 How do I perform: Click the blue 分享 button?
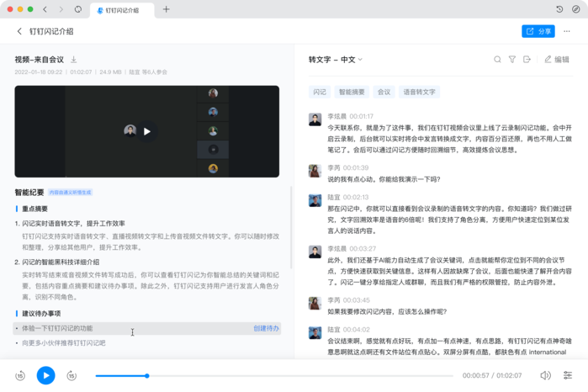point(538,31)
